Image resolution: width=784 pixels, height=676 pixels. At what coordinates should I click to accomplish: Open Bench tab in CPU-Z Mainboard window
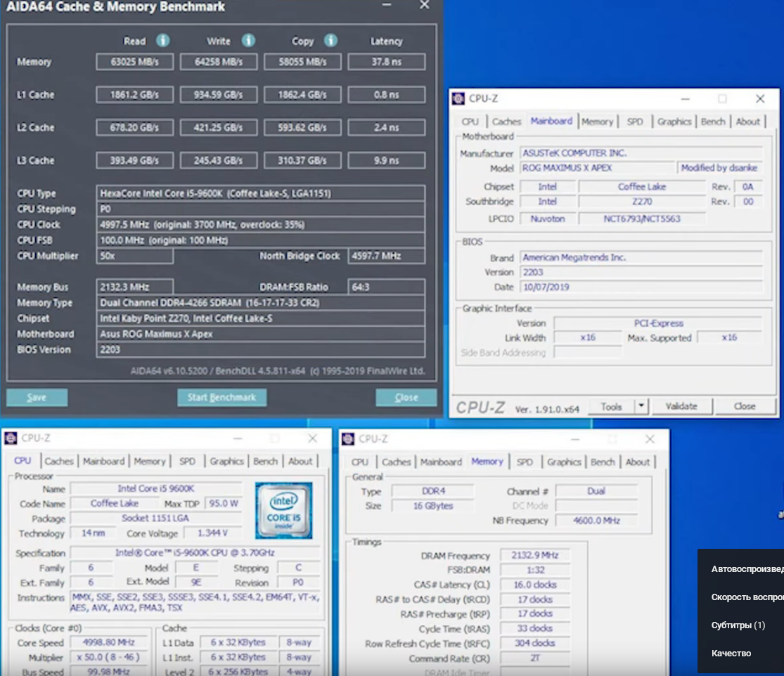pos(712,122)
